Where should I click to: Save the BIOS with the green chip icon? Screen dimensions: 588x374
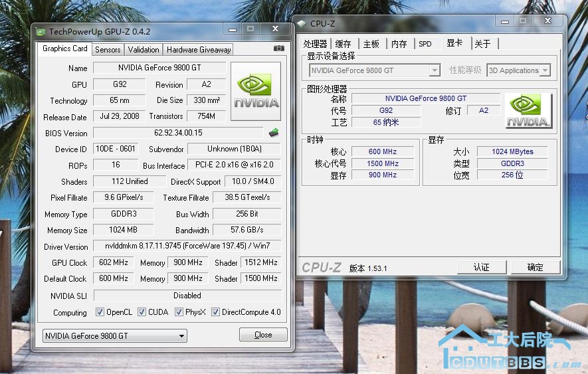[x=274, y=132]
